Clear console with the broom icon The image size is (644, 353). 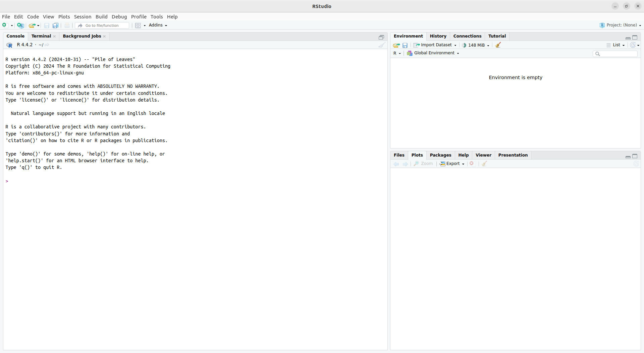381,45
